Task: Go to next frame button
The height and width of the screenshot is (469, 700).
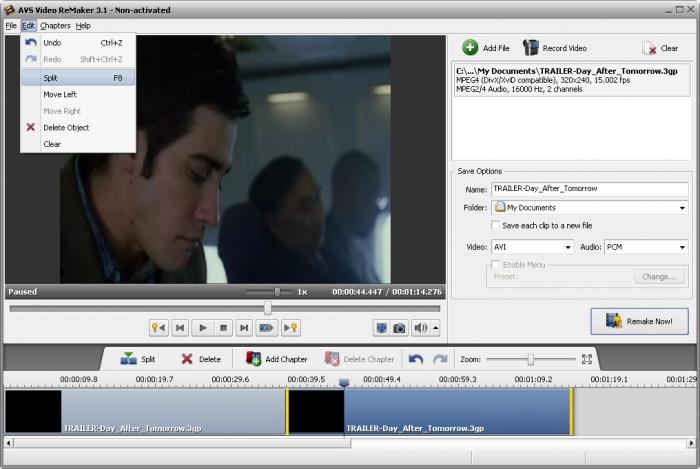Action: [x=244, y=328]
